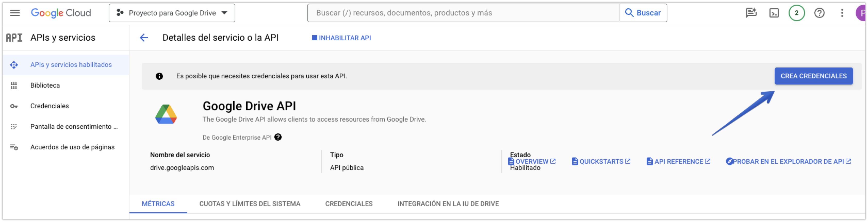Click the page usage agreements icon
The height and width of the screenshot is (222, 868).
[x=14, y=147]
